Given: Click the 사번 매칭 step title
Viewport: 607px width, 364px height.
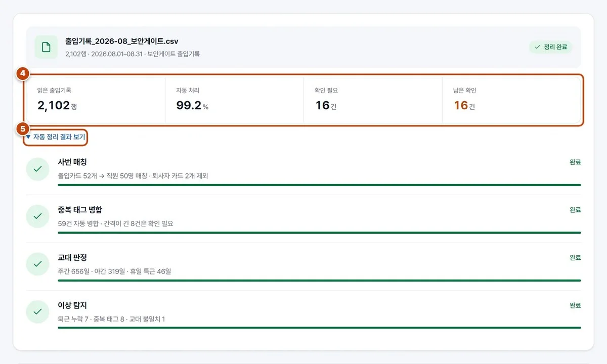Looking at the screenshot, I should coord(72,162).
